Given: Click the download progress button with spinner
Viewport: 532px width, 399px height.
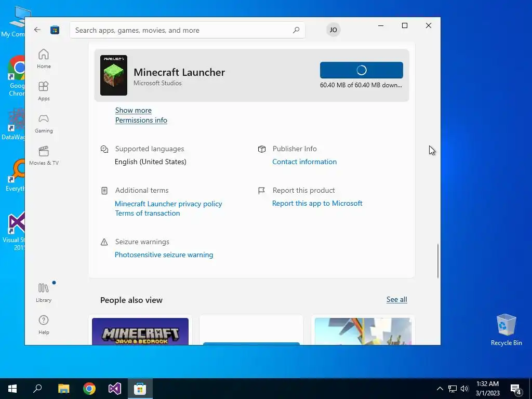Looking at the screenshot, I should pos(362,70).
